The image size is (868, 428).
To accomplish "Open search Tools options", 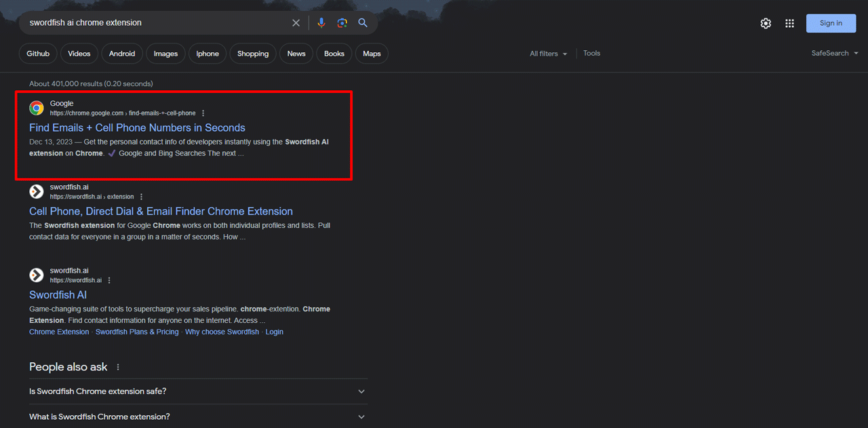I will pos(591,53).
